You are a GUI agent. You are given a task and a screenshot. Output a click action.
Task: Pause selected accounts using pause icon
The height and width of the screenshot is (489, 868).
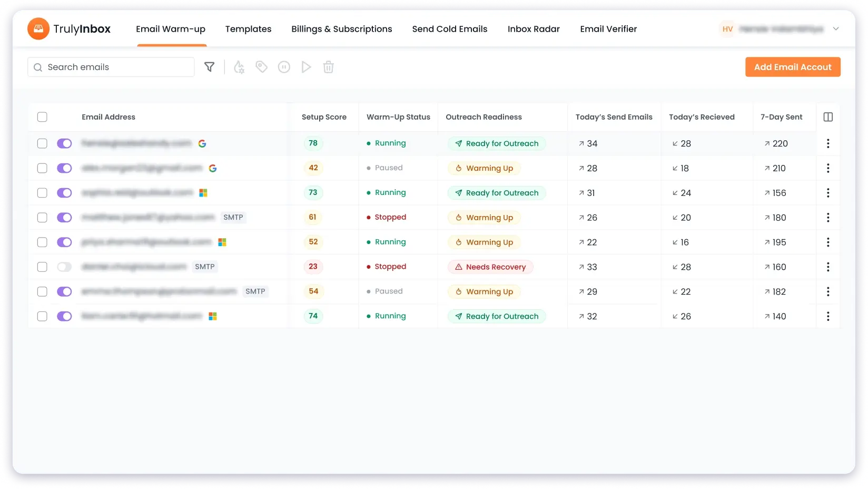tap(284, 67)
